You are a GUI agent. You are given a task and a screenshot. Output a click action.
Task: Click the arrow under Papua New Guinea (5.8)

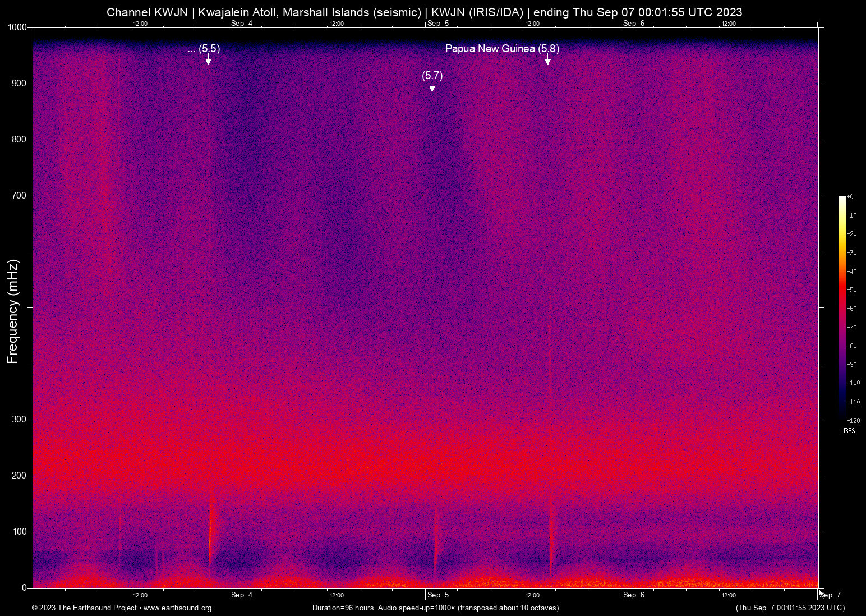tap(547, 61)
